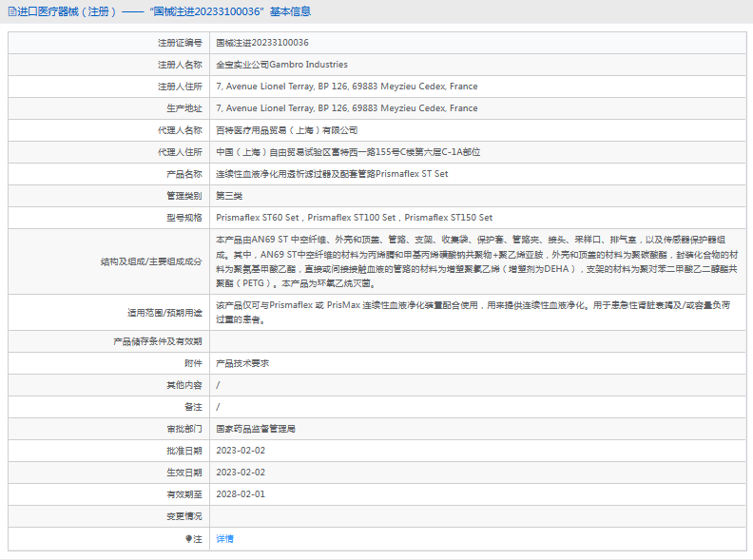753x560 pixels.
Task: Click the 其他内容 label
Action: (184, 385)
